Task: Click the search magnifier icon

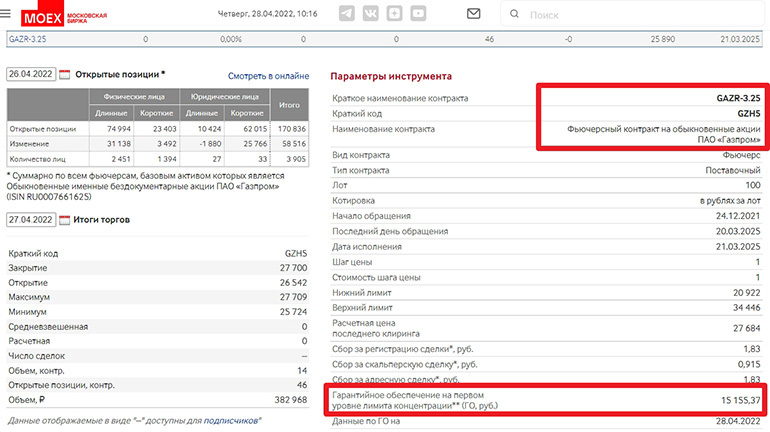Action: [x=514, y=14]
